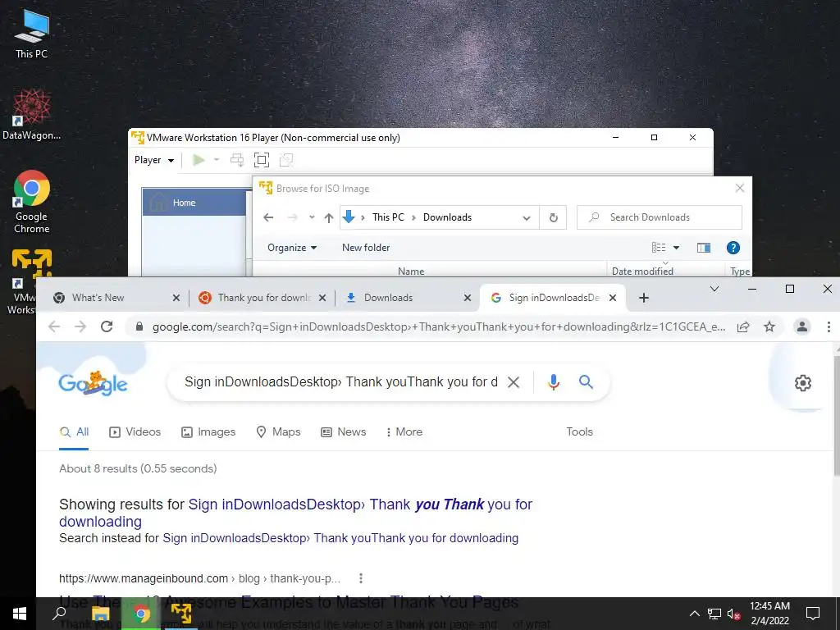This screenshot has width=840, height=630.
Task: Open VMware Workstation desktop shortcut
Action: 24,281
